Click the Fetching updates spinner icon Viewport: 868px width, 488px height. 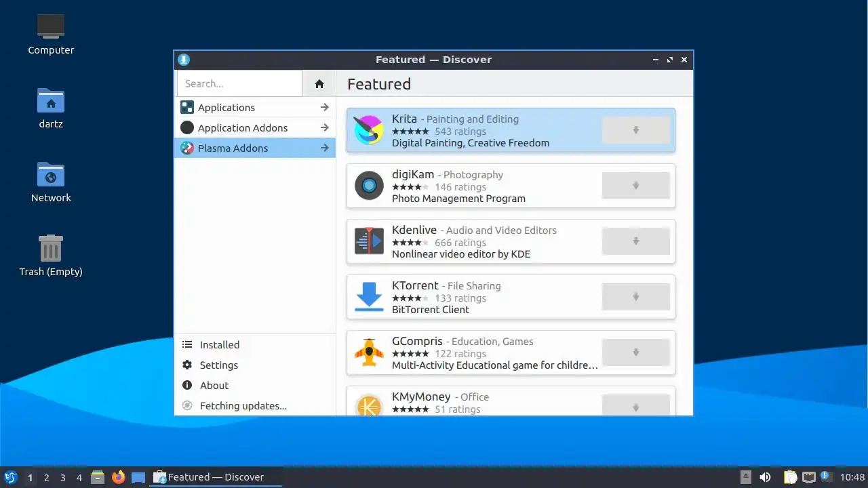click(x=187, y=405)
